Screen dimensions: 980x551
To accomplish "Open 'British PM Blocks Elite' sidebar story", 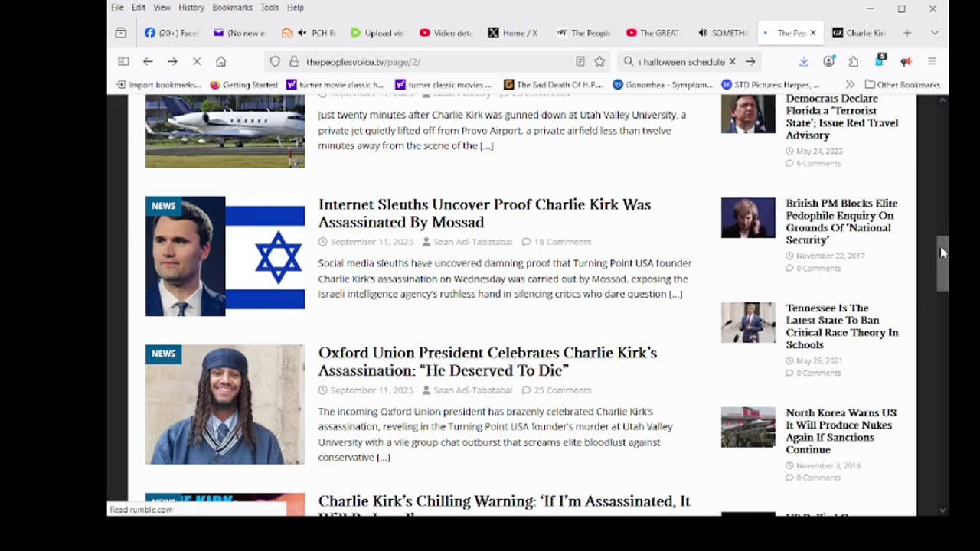I will (841, 221).
